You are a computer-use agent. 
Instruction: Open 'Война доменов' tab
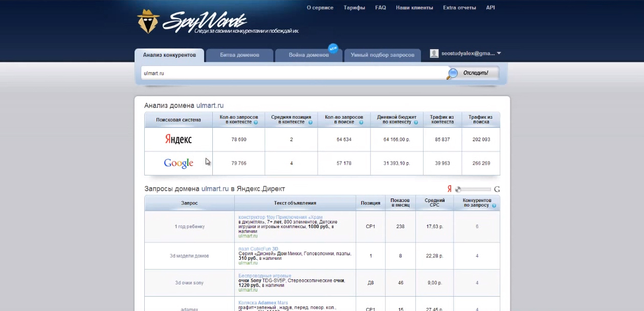point(308,55)
